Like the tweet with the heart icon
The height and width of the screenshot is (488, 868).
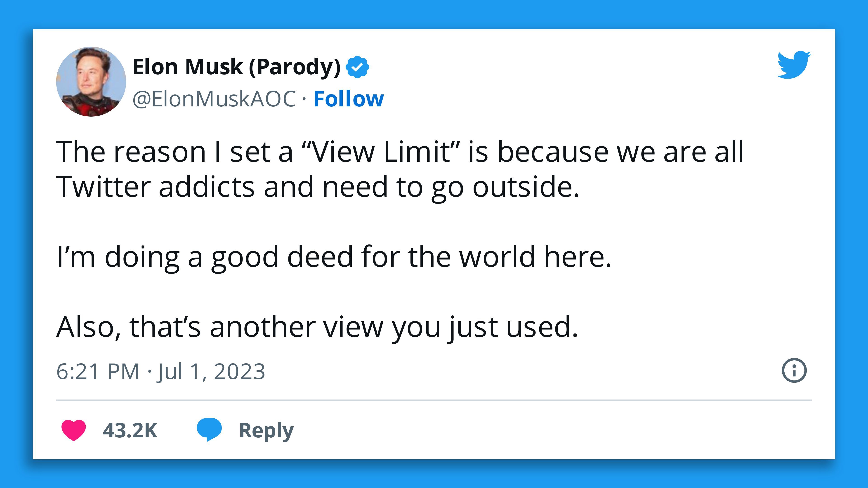click(x=73, y=430)
